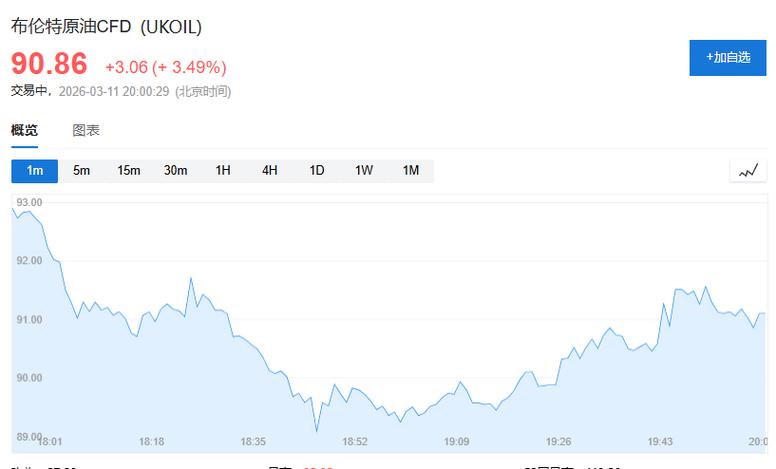
Task: Show the 1D daily chart
Action: 316,171
